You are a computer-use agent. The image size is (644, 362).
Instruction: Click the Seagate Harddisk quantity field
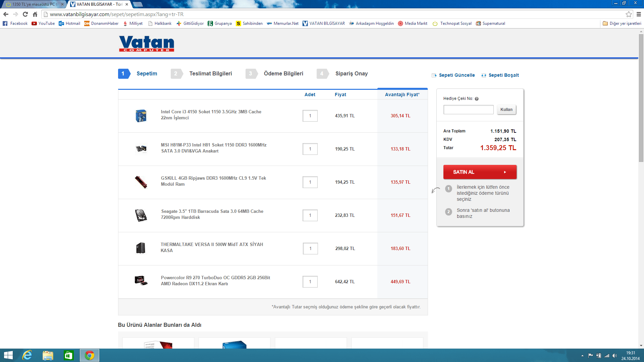310,215
